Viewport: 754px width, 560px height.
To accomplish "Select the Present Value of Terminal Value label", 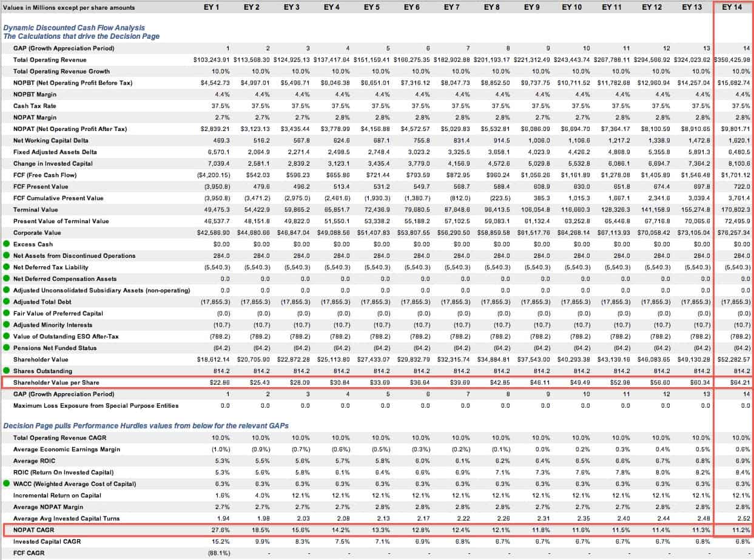I will coord(62,221).
